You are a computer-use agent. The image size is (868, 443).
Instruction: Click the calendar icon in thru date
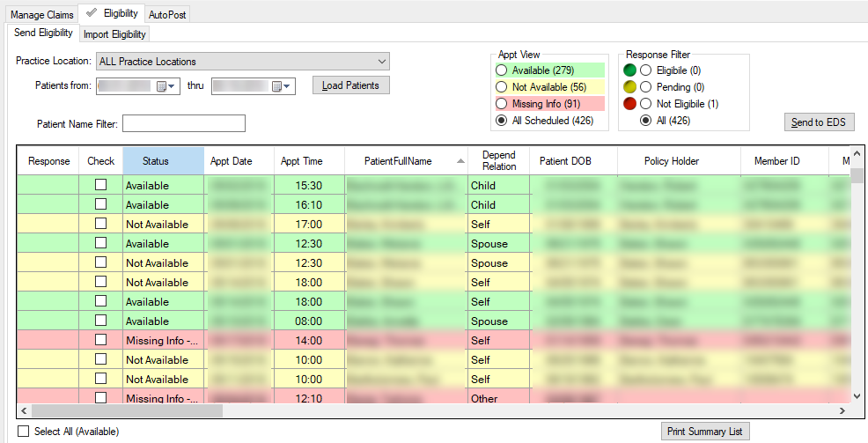[276, 86]
